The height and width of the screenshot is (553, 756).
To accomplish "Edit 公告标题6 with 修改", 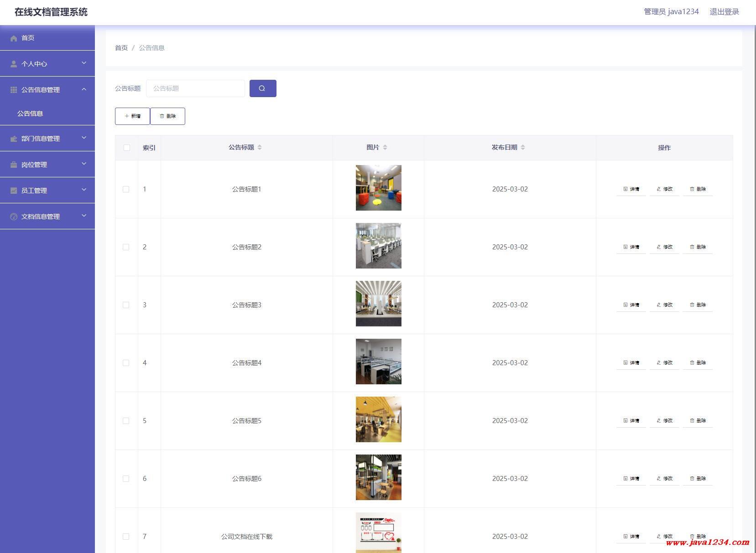I will tap(664, 479).
